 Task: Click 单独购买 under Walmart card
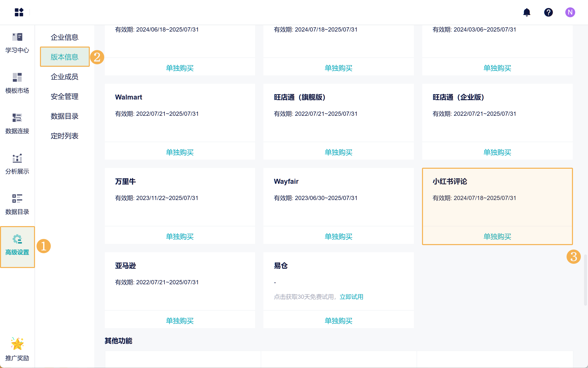point(180,152)
